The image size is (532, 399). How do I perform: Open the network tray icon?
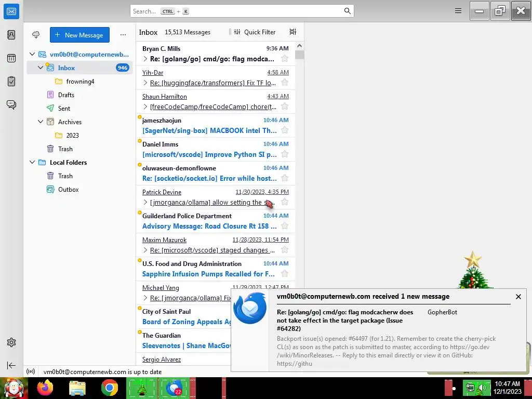coord(470,388)
